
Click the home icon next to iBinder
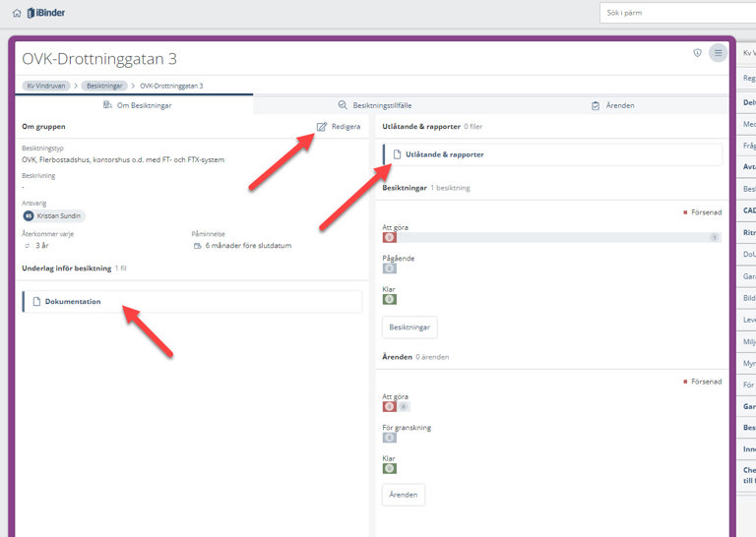click(x=17, y=13)
